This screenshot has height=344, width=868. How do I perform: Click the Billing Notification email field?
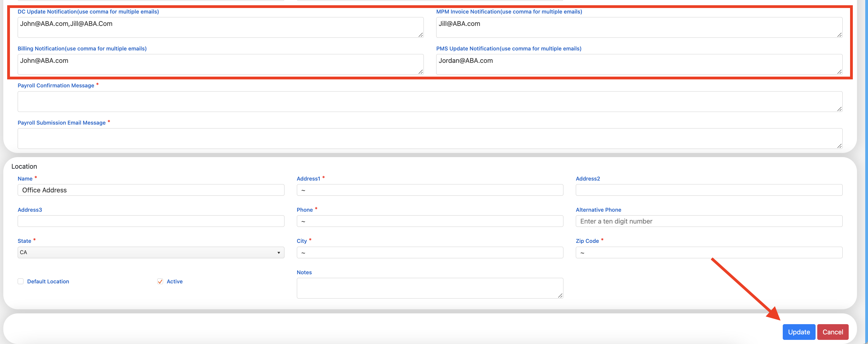[x=220, y=64]
